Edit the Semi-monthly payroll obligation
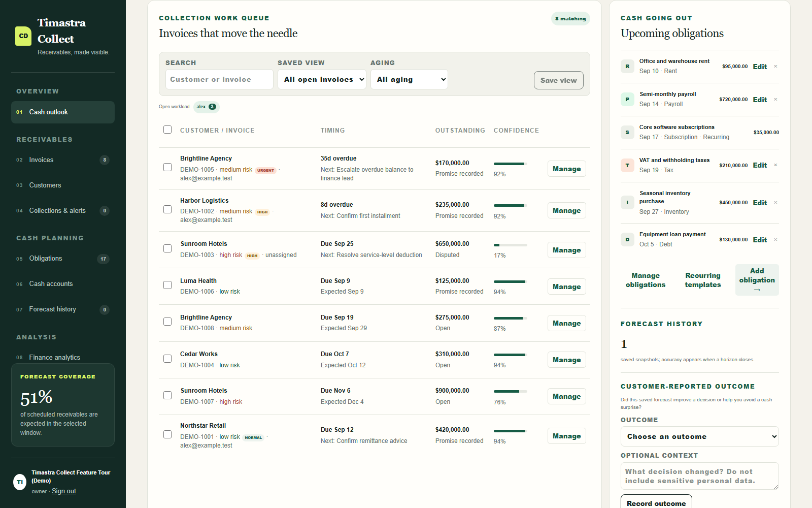Screen dimensions: 812x508 pos(760,100)
